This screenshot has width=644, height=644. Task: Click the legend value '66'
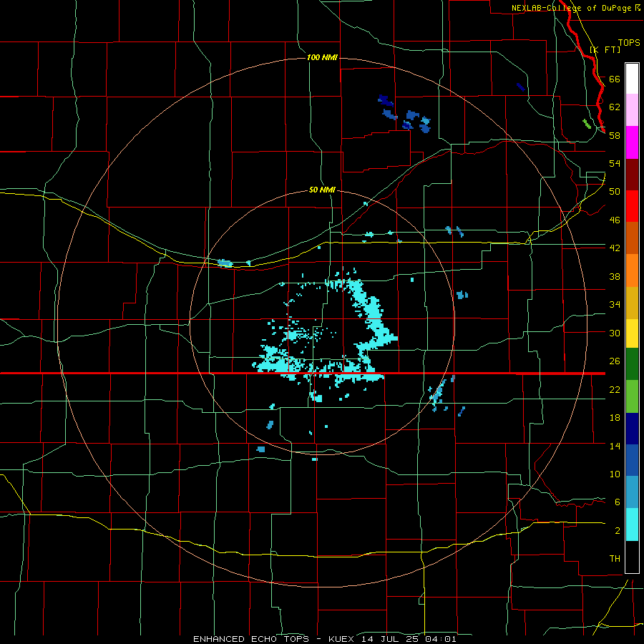click(x=615, y=79)
